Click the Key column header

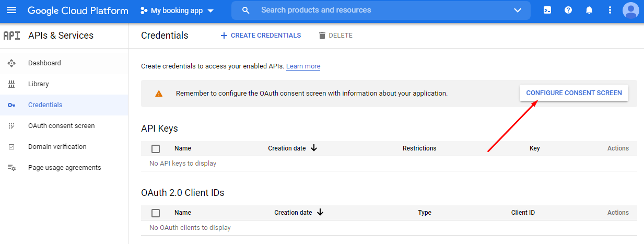click(x=535, y=148)
